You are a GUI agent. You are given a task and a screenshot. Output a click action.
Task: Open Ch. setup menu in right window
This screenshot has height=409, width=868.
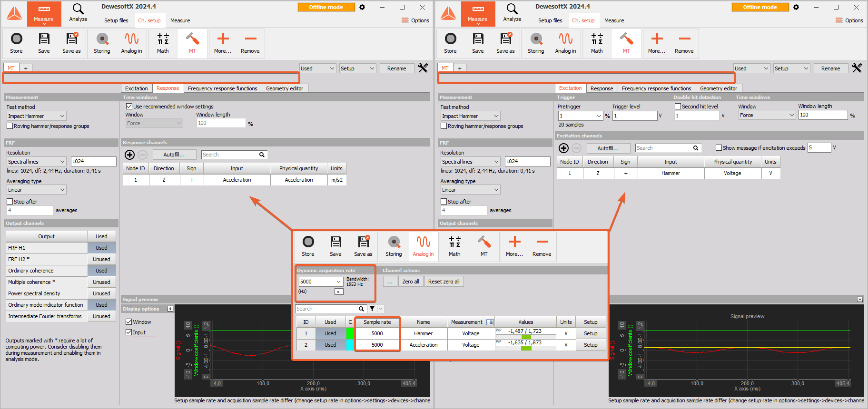[x=583, y=20]
